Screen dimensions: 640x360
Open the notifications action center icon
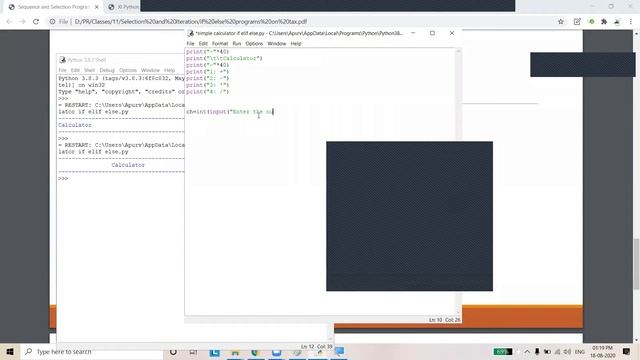pyautogui.click(x=627, y=351)
